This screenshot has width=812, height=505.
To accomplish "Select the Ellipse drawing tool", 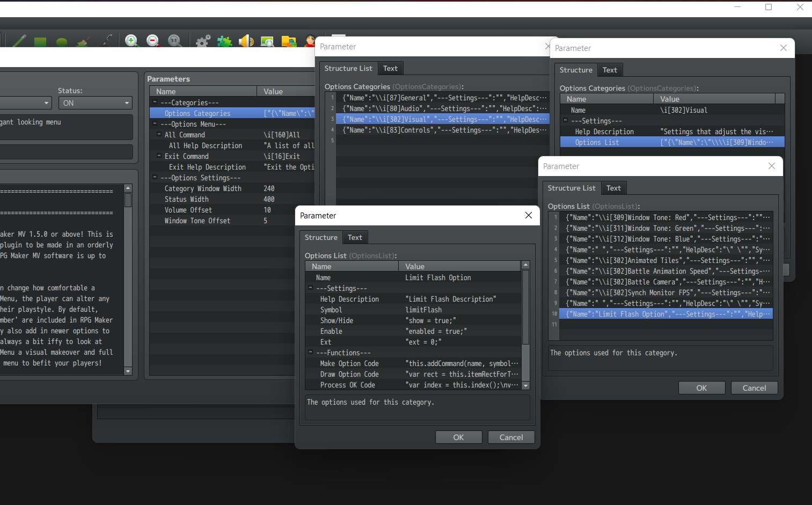I will click(62, 42).
